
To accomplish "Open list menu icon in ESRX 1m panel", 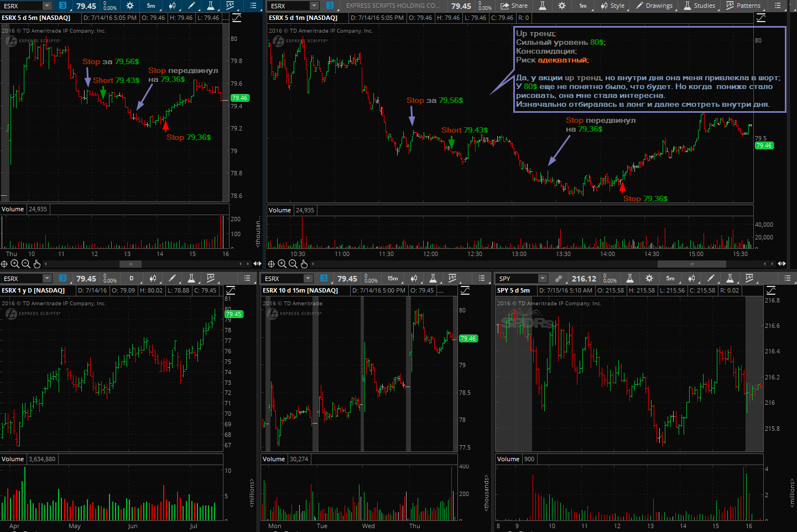I will tap(778, 6).
